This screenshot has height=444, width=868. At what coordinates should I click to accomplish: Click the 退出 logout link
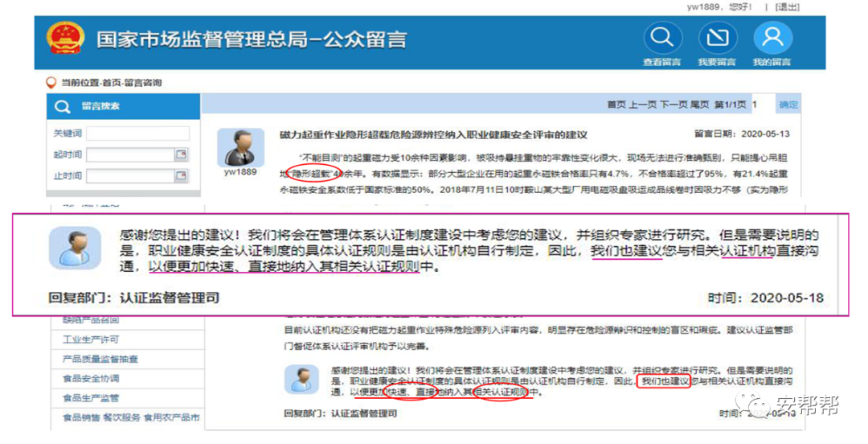click(787, 6)
